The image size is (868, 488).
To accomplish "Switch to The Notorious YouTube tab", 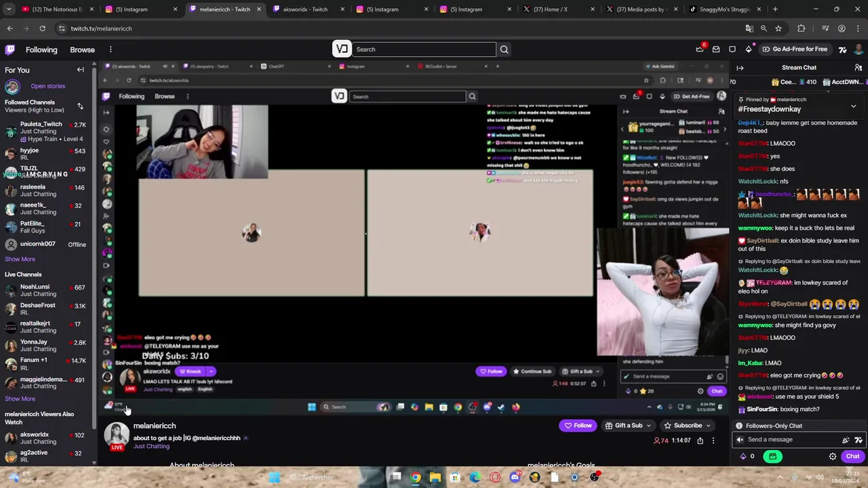I will pos(57,9).
